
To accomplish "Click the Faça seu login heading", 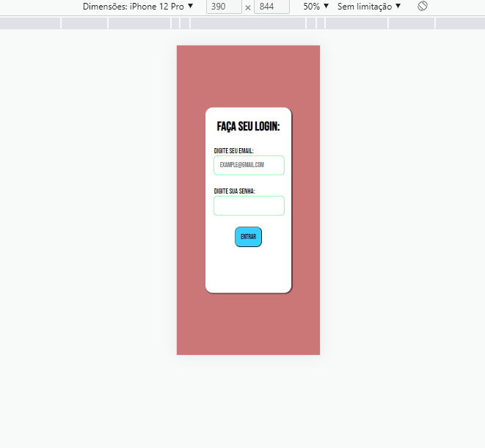I will coord(249,126).
